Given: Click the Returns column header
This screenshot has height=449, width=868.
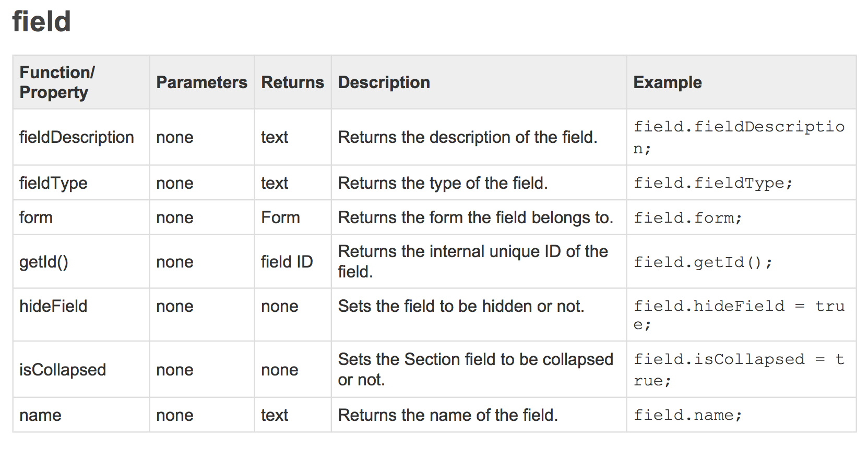Looking at the screenshot, I should pyautogui.click(x=292, y=82).
